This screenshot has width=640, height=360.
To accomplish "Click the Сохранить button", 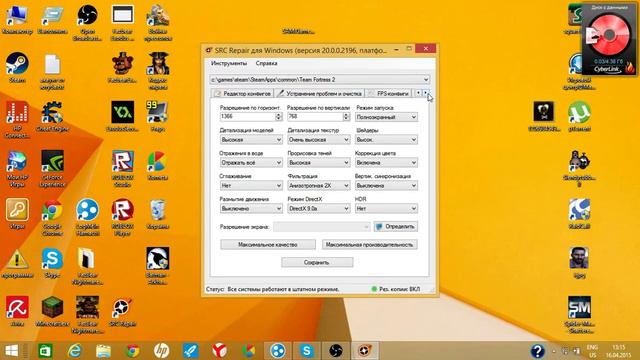I will (317, 262).
